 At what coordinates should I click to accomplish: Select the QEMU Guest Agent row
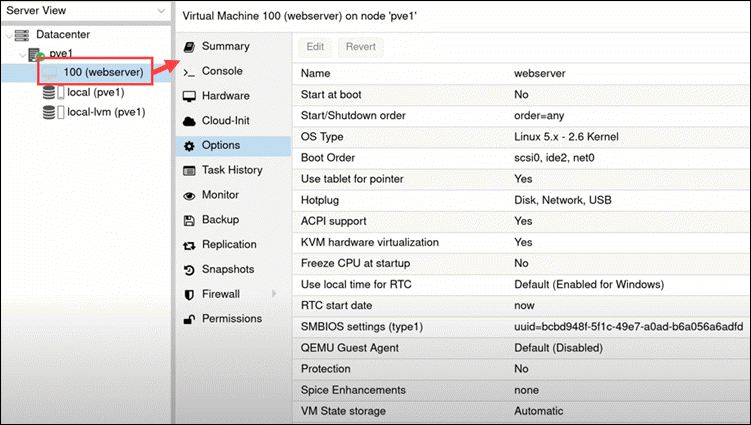(x=521, y=348)
